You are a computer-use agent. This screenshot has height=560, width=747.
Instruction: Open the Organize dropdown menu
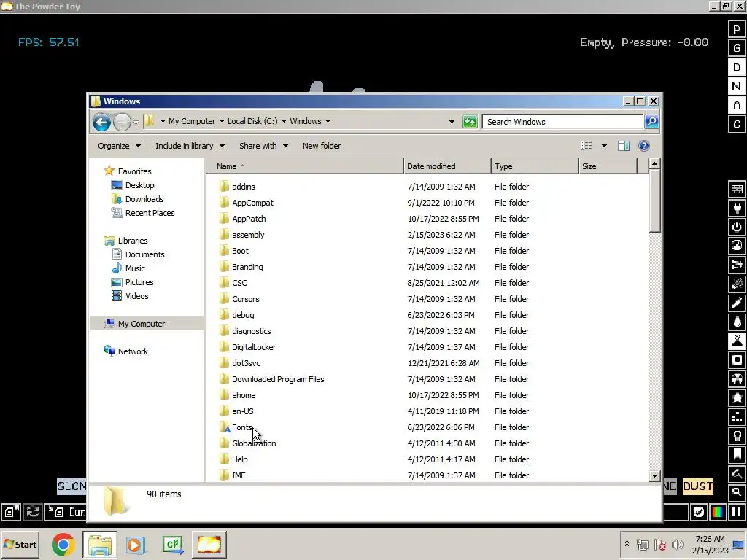coord(119,146)
